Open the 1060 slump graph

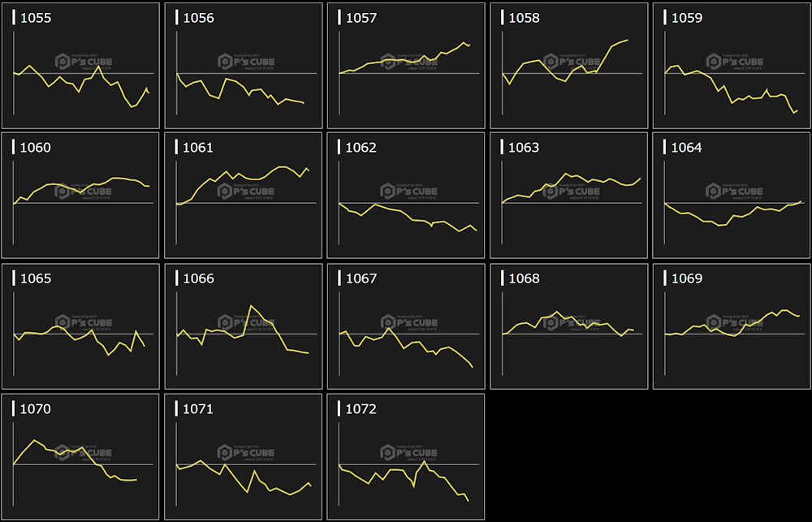point(80,196)
